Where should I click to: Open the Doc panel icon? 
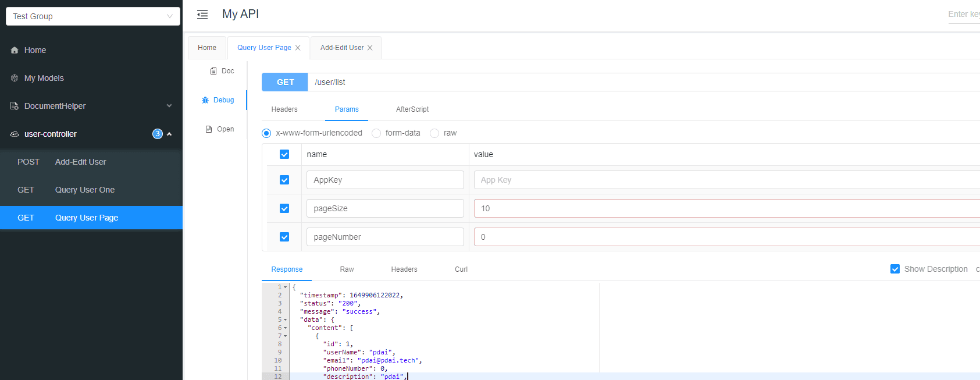[213, 71]
